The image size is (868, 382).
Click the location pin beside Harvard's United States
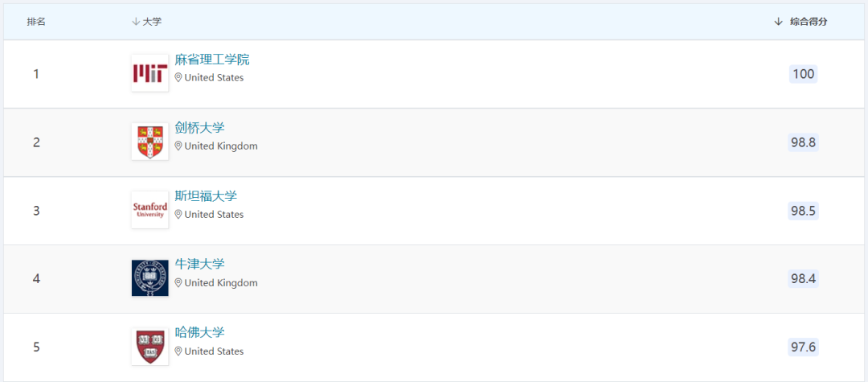coord(178,351)
